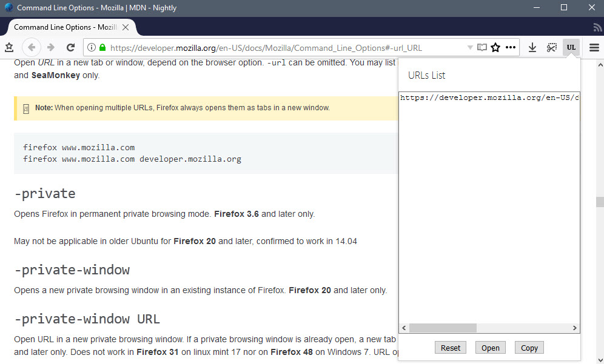Go forward with the Forward arrow button
This screenshot has width=604, height=364.
click(x=51, y=47)
